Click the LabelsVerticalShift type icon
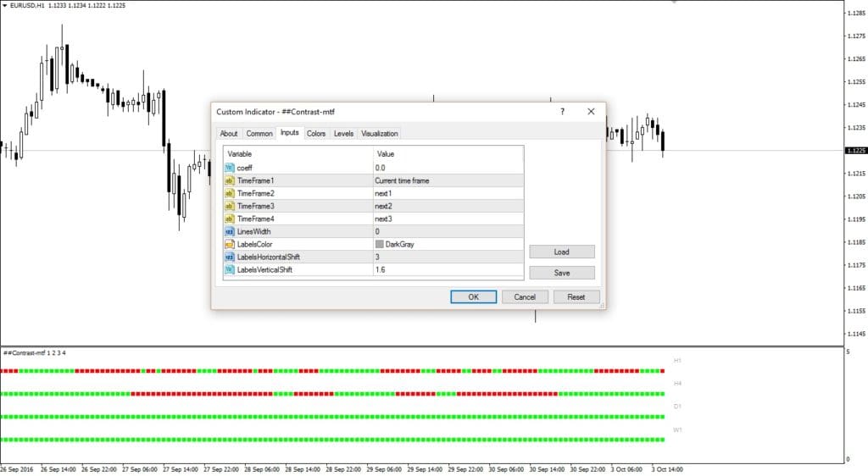Image resolution: width=868 pixels, height=476 pixels. click(229, 269)
